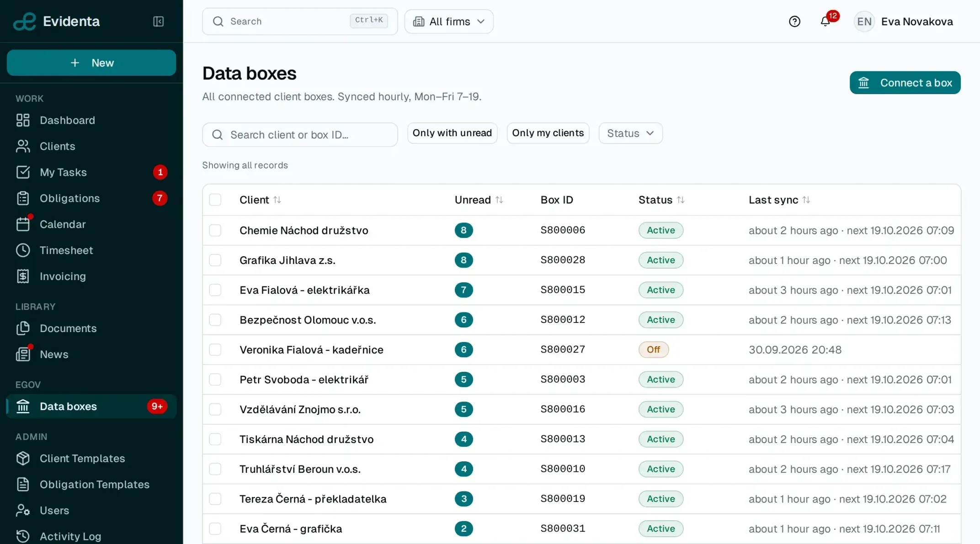Viewport: 980px width, 544px height.
Task: Check the Tiskárna Náchod družstvo row checkbox
Action: (215, 439)
